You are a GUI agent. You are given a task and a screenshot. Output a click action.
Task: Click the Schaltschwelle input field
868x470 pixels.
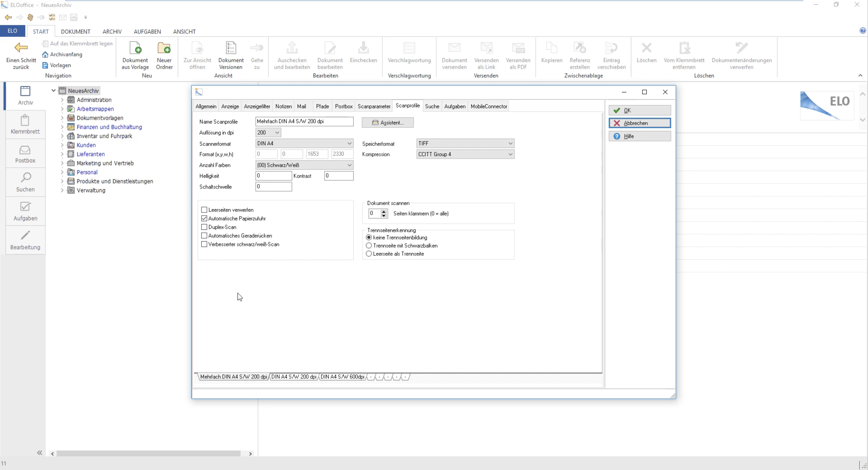point(273,186)
